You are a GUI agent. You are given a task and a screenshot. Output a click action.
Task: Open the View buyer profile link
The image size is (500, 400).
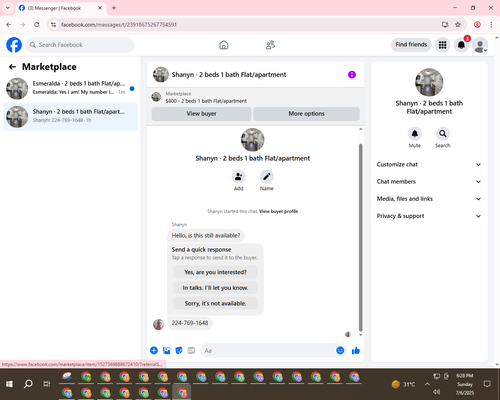click(278, 211)
